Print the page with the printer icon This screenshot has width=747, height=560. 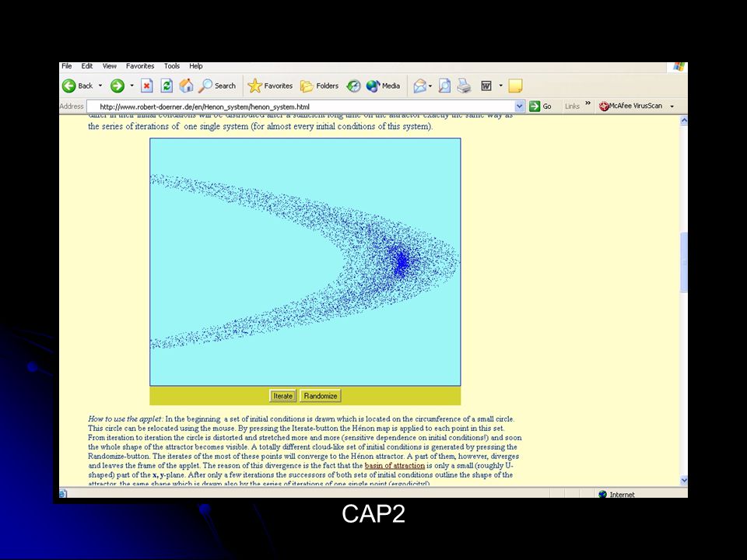(464, 86)
